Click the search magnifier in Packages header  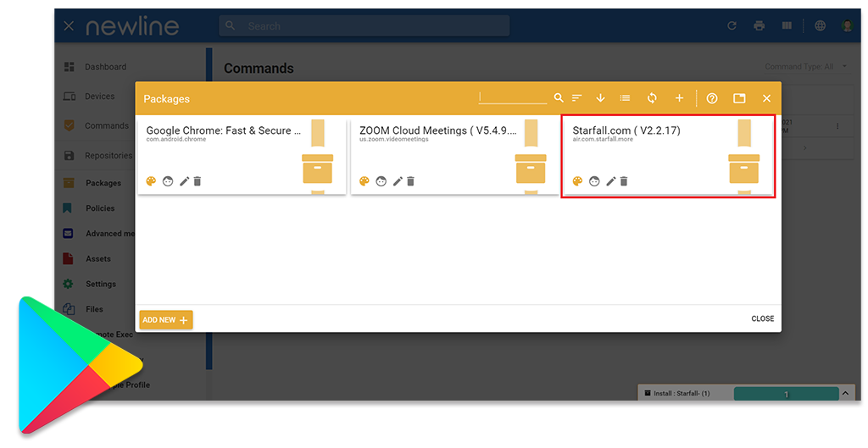point(559,98)
